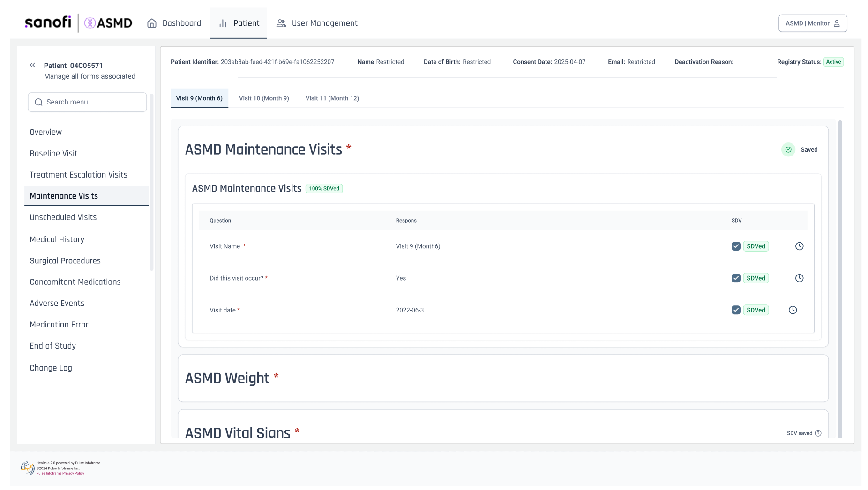Open Adverse Events in sidebar
868x490 pixels.
click(x=57, y=303)
